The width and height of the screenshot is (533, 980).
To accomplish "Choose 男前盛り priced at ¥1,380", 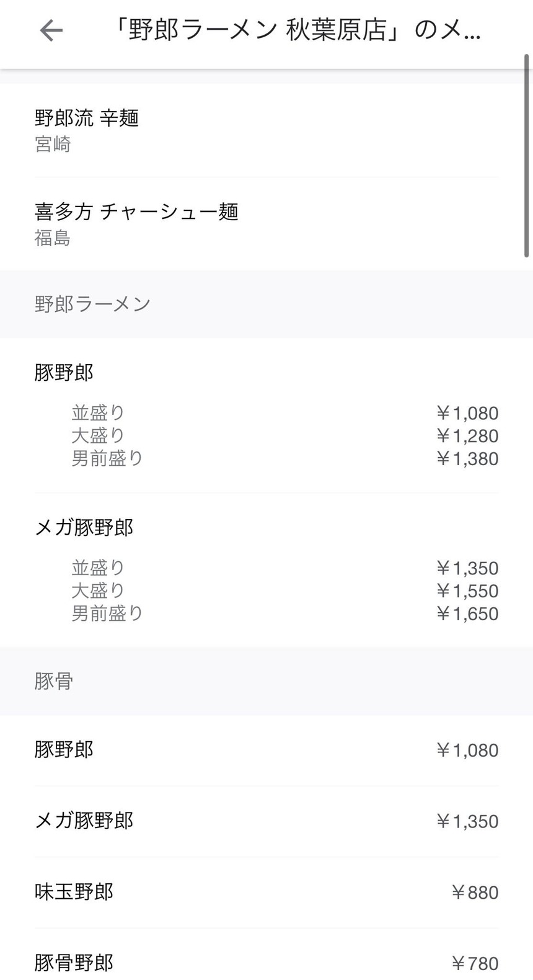I will (107, 458).
